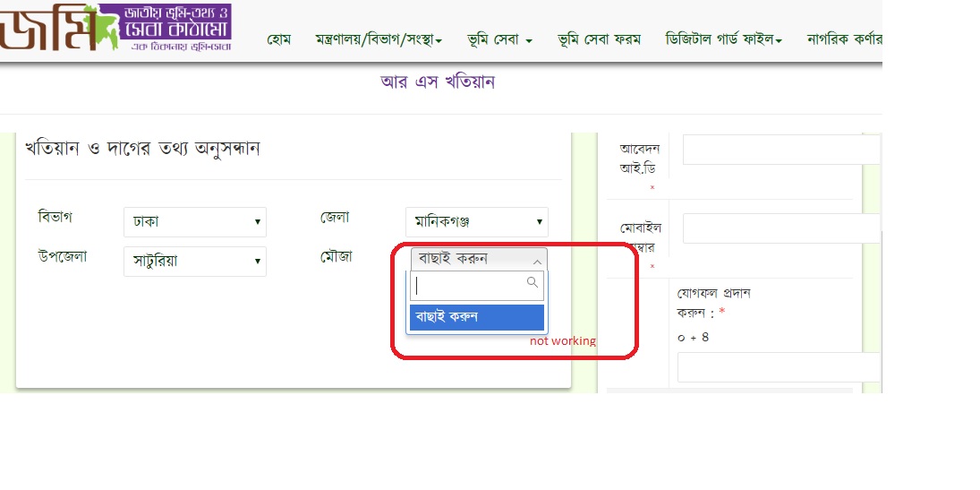Image resolution: width=980 pixels, height=490 pixels.
Task: Click the যোগফল প্রদান করুন label
Action: (714, 302)
